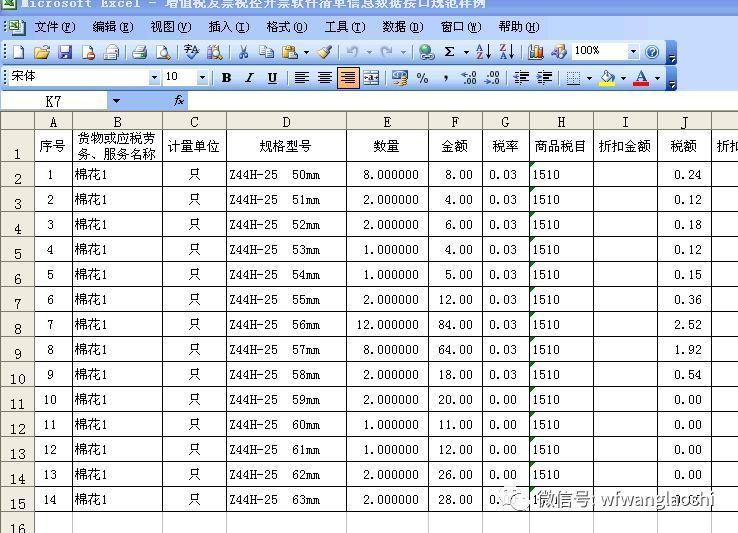Increase indent icon in formatting toolbar

tap(544, 78)
